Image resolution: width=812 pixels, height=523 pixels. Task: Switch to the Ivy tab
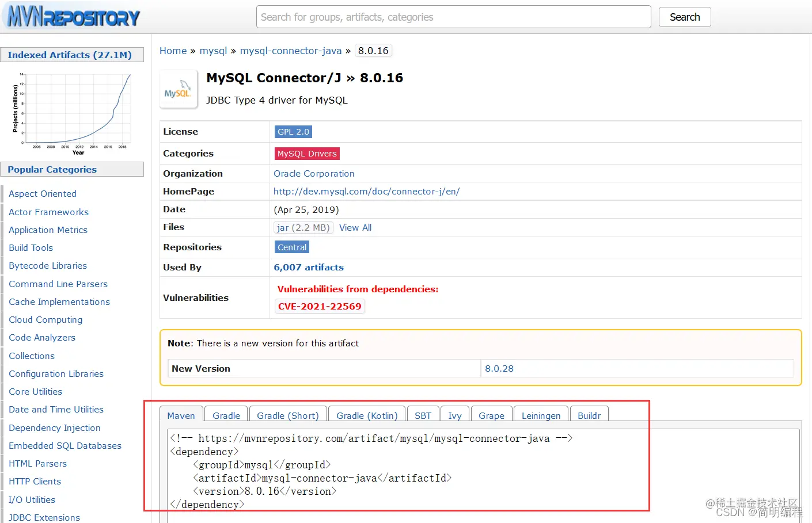click(x=455, y=415)
